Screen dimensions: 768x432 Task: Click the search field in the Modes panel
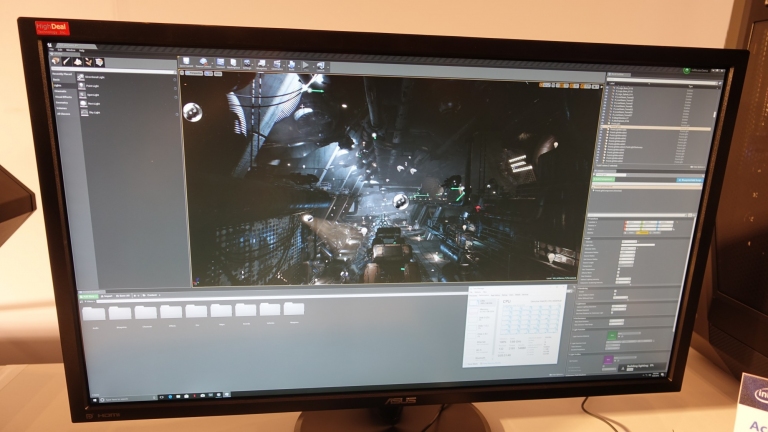coord(114,69)
